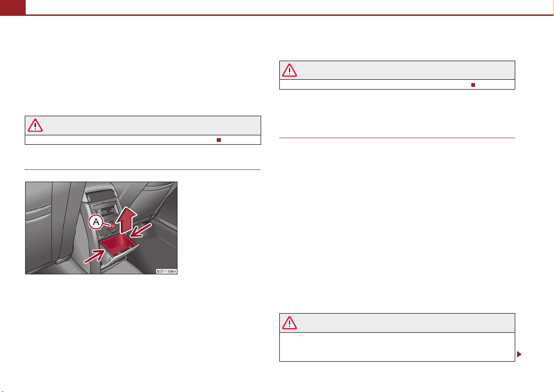The width and height of the screenshot is (554, 392).
Task: Click the gray header of left warning box
Action: 143,126
